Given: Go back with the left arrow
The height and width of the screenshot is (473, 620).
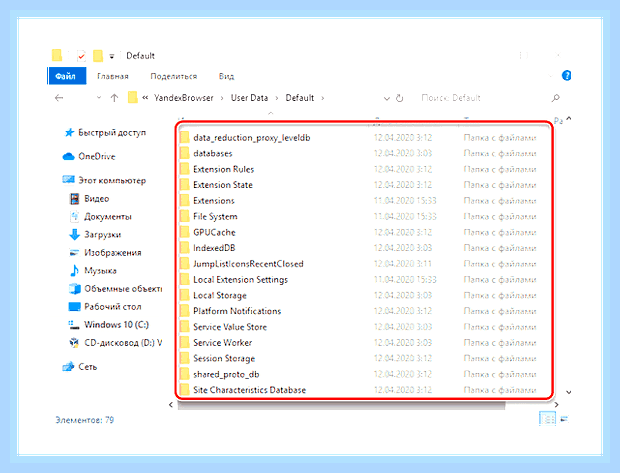Looking at the screenshot, I should tap(59, 98).
